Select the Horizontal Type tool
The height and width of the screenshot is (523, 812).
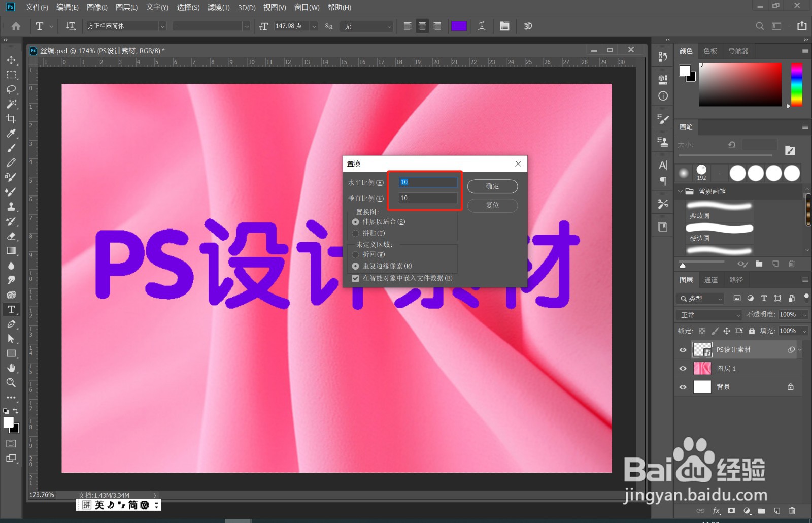pos(11,309)
